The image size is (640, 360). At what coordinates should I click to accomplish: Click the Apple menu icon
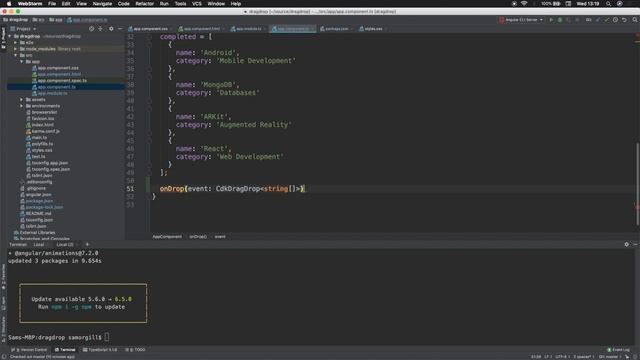coord(9,4)
